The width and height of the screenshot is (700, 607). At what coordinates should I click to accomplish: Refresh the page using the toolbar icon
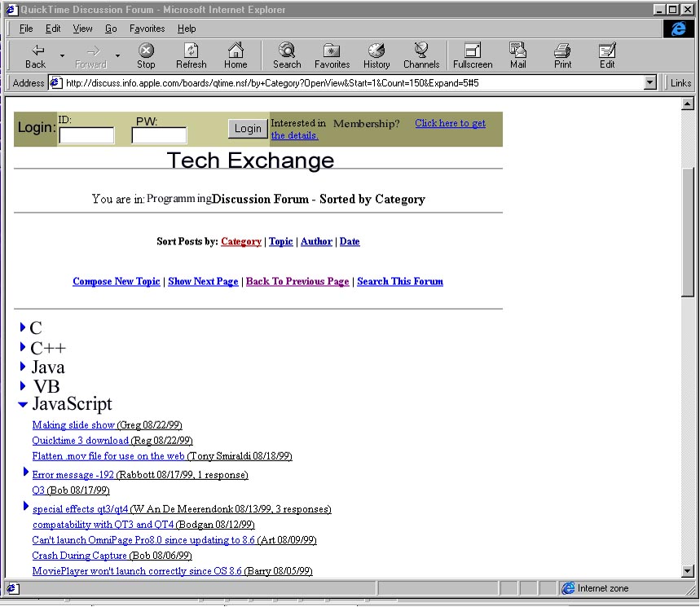coord(191,51)
